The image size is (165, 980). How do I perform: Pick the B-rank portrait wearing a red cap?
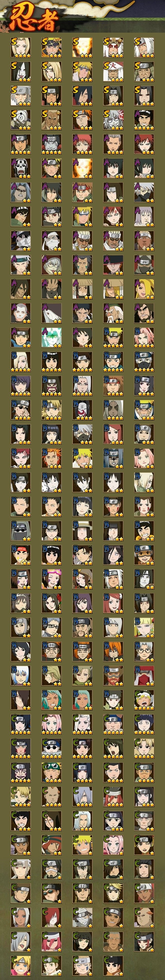click(20, 555)
